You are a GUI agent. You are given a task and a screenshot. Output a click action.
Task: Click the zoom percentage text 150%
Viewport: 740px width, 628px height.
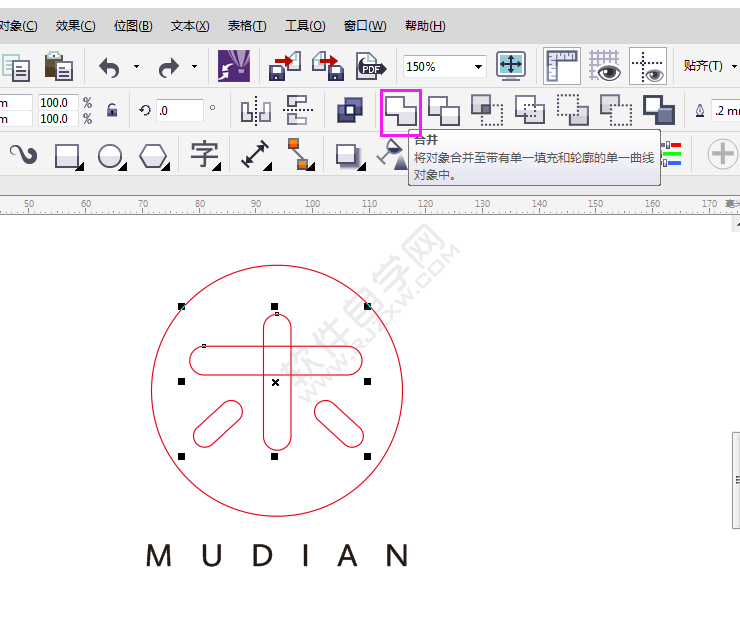[420, 67]
